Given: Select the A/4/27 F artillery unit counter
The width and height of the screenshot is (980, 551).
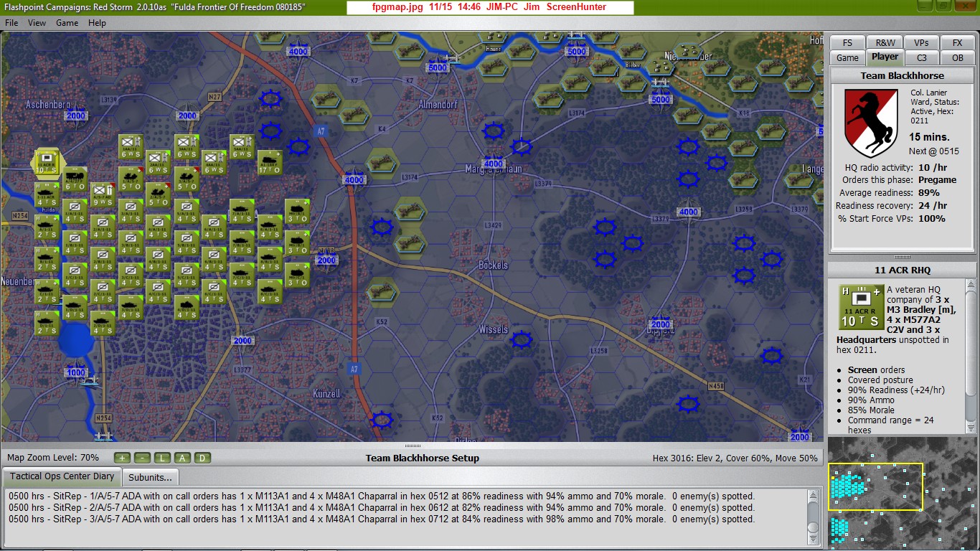Looking at the screenshot, I should click(x=75, y=179).
